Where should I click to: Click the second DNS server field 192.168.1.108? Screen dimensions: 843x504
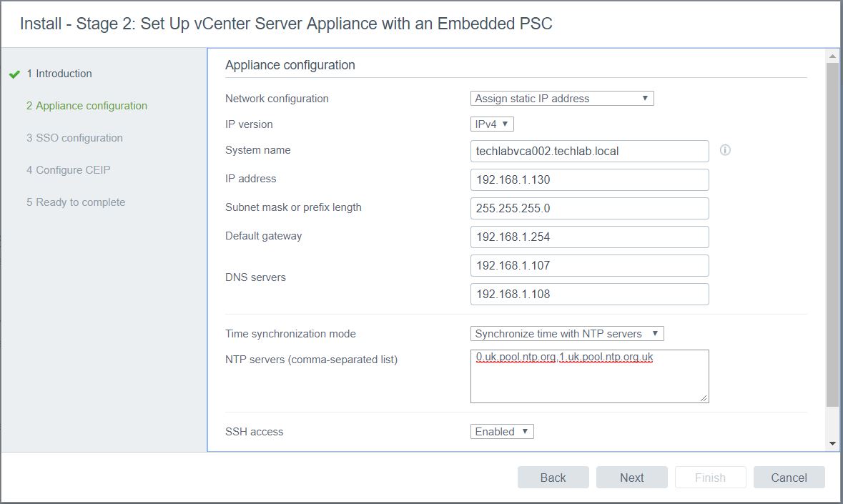(590, 294)
